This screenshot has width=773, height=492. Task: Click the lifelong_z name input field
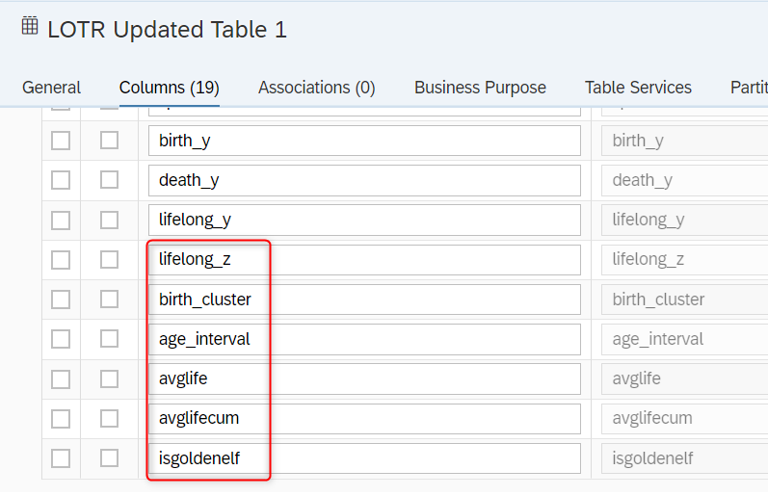click(x=364, y=260)
